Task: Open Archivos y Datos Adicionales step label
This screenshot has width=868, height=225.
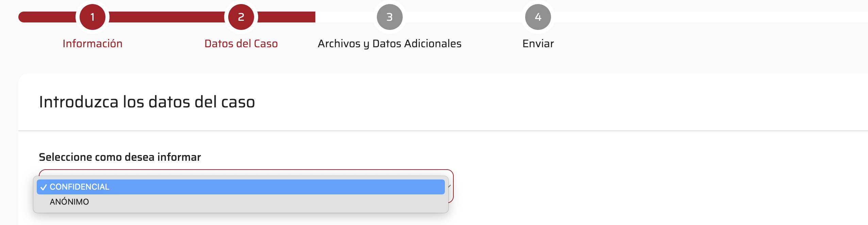Action: click(x=389, y=44)
